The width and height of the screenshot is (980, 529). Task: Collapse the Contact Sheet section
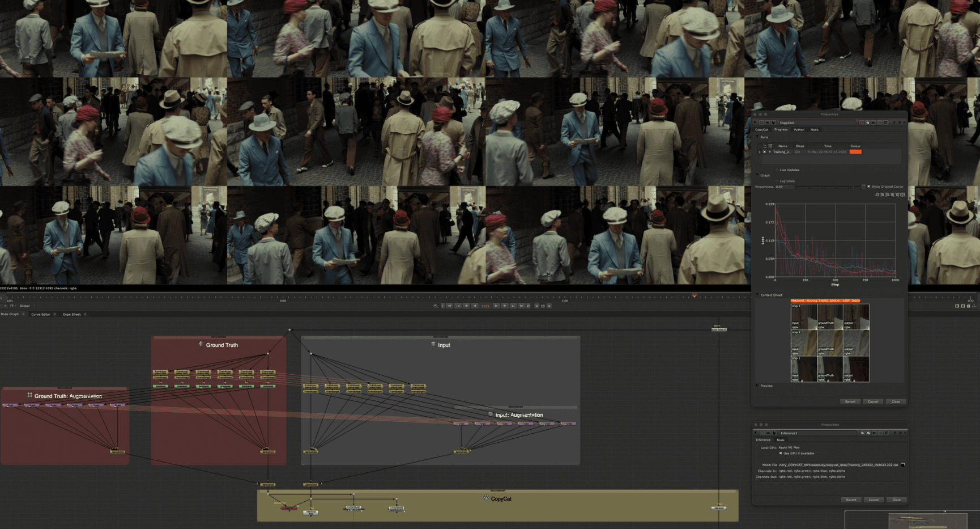point(757,294)
